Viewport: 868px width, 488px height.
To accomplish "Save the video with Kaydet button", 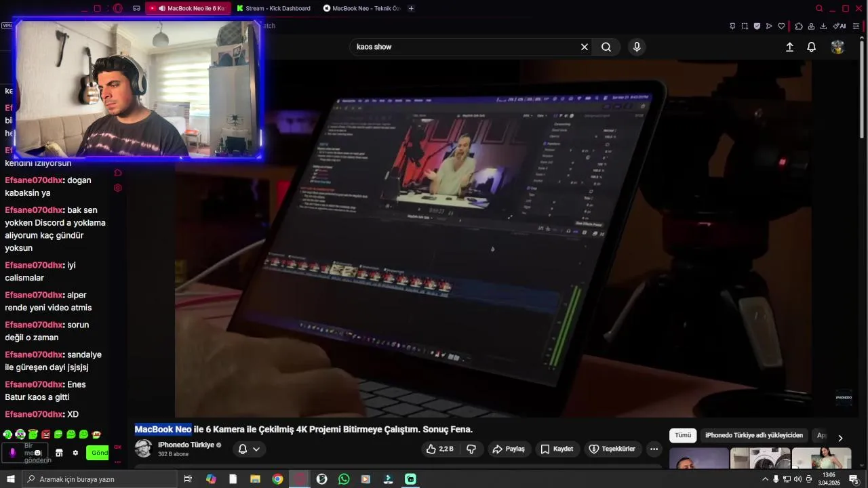I will tap(557, 449).
